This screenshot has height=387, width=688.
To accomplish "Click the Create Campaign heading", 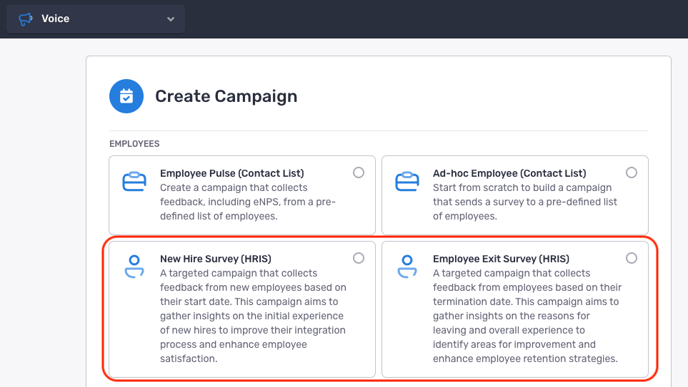I will 226,96.
